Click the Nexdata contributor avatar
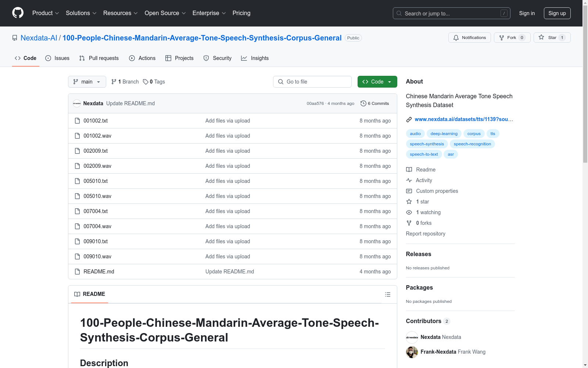Image resolution: width=588 pixels, height=368 pixels. [x=412, y=337]
